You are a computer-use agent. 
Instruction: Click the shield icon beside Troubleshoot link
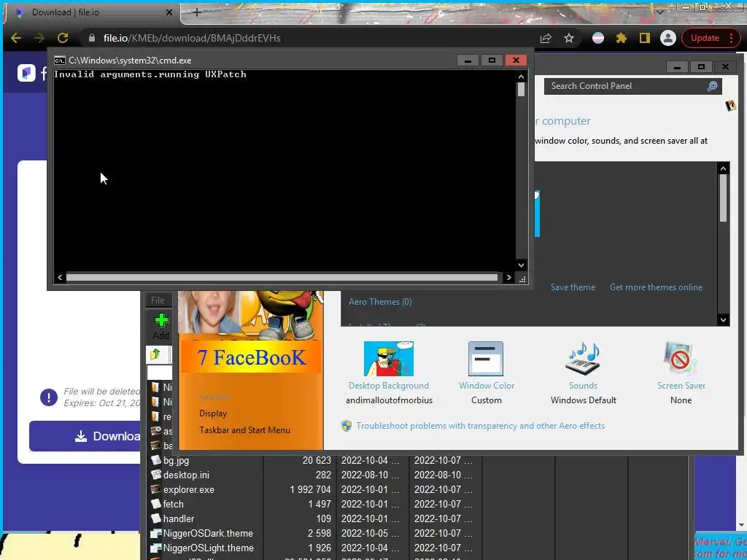[347, 426]
